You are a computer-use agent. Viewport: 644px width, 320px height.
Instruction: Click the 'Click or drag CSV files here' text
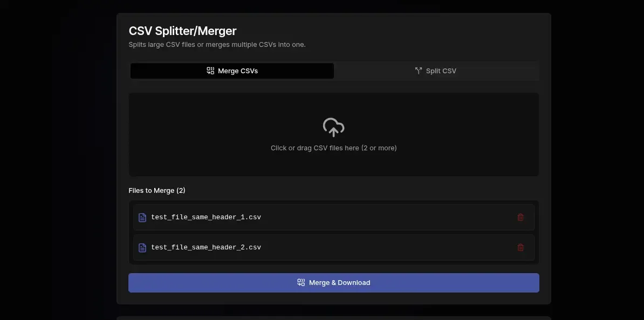pyautogui.click(x=333, y=148)
